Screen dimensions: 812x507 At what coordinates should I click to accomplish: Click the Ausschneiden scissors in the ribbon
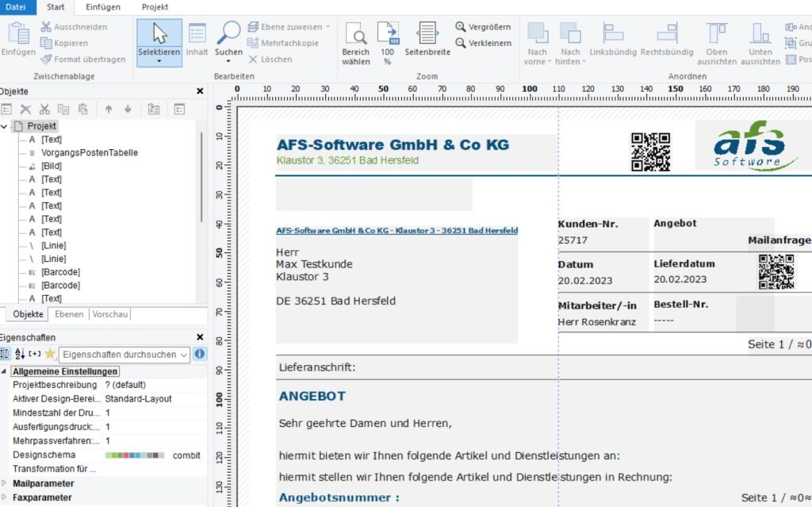74,27
